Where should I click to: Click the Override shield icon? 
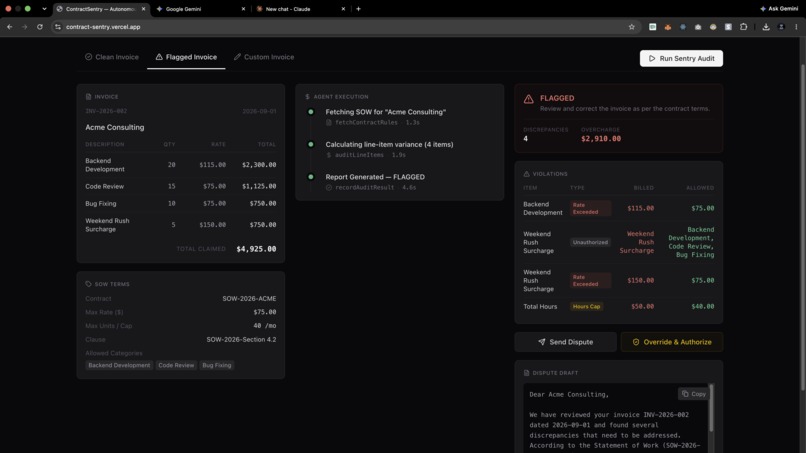636,342
